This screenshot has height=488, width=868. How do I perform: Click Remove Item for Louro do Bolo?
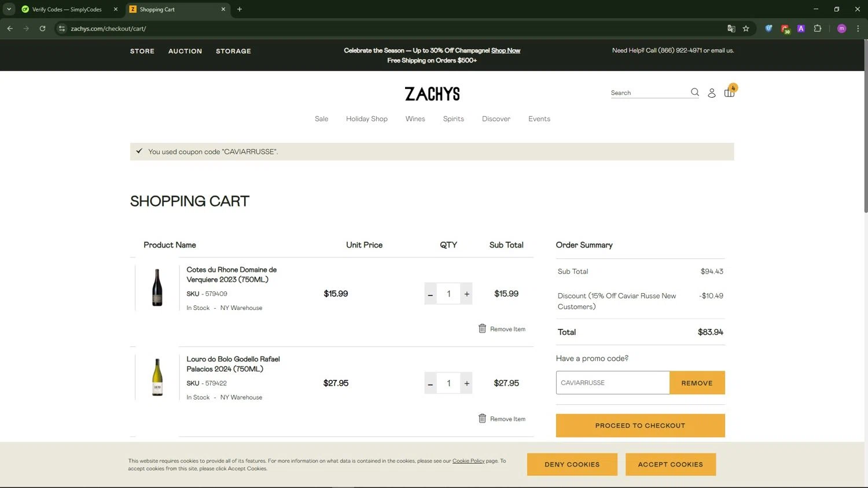coord(507,419)
